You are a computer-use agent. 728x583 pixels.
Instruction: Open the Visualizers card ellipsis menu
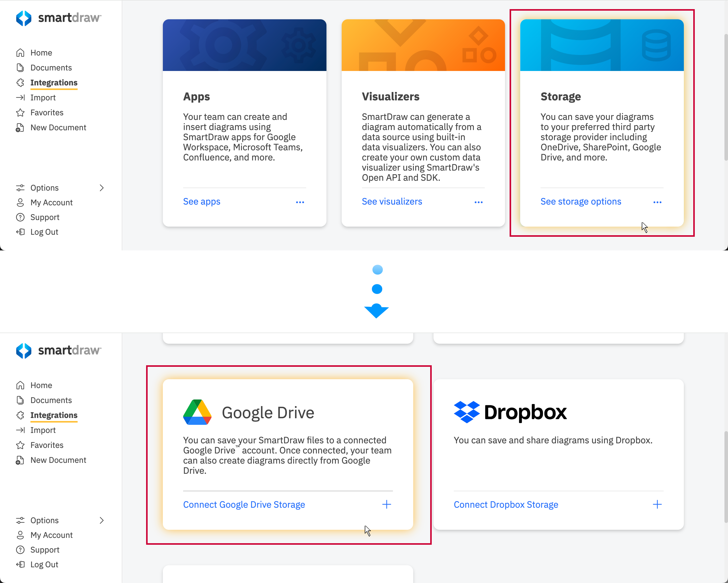point(478,202)
